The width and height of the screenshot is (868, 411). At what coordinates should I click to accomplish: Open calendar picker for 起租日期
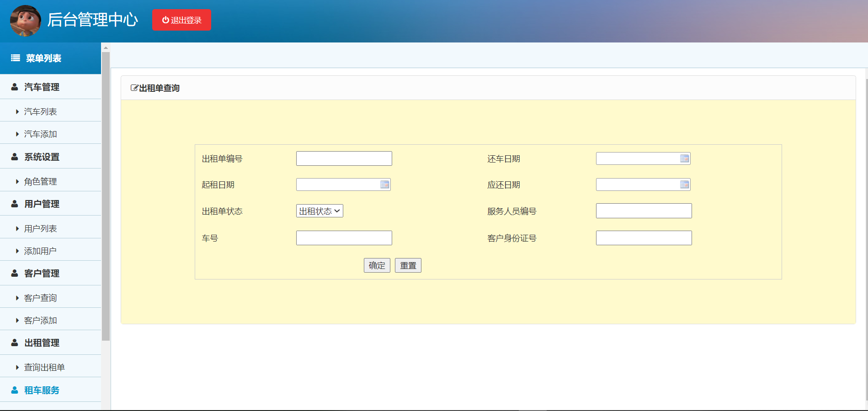[384, 184]
